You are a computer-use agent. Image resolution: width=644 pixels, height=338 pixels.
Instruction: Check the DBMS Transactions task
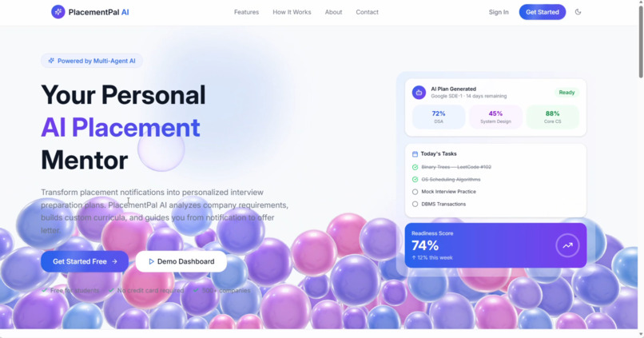coord(415,204)
